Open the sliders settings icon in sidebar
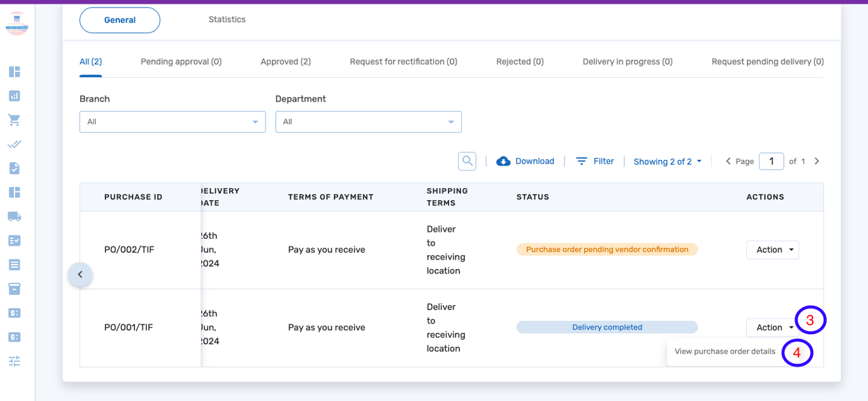 [14, 361]
